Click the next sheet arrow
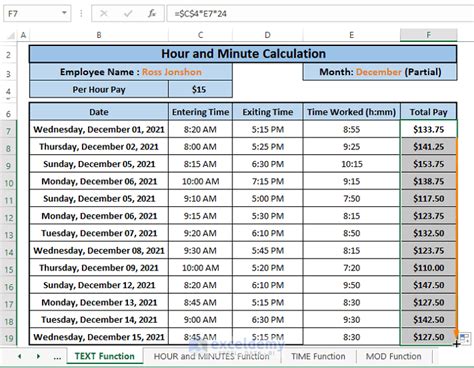Viewport: 474px width, 368px height. (38, 356)
